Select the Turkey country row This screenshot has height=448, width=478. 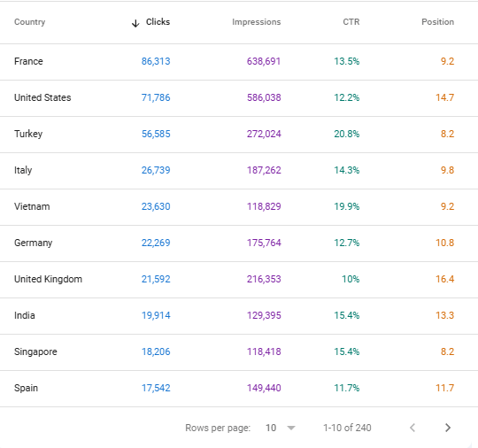click(x=239, y=135)
